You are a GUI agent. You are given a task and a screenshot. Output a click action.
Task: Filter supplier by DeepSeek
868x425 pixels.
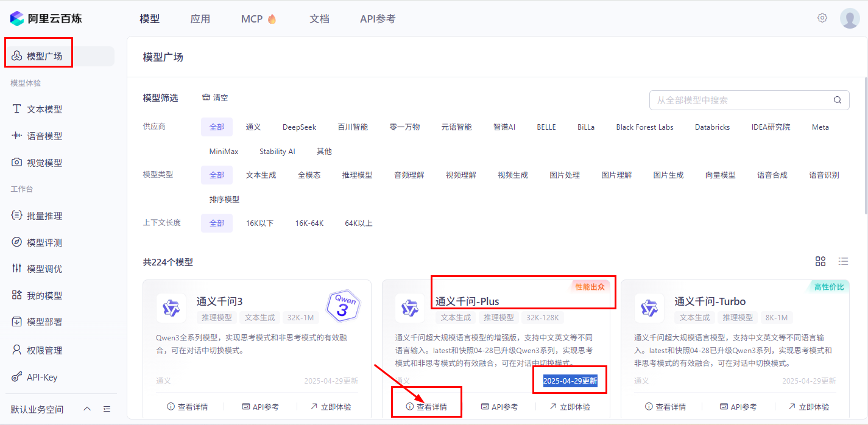[x=299, y=127]
